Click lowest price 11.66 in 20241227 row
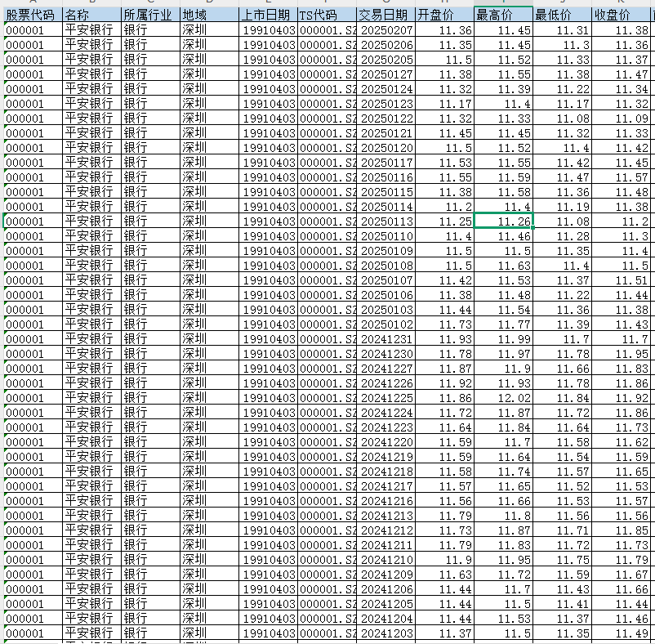The height and width of the screenshot is (644, 655). pos(563,369)
